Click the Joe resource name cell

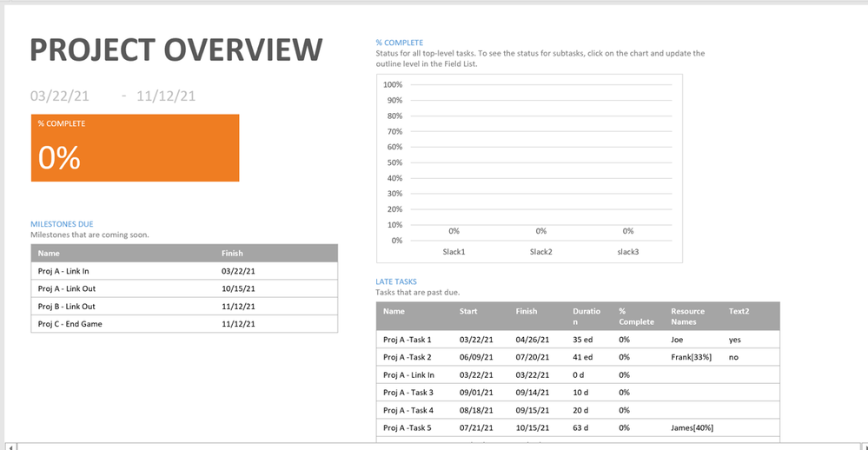click(x=677, y=340)
